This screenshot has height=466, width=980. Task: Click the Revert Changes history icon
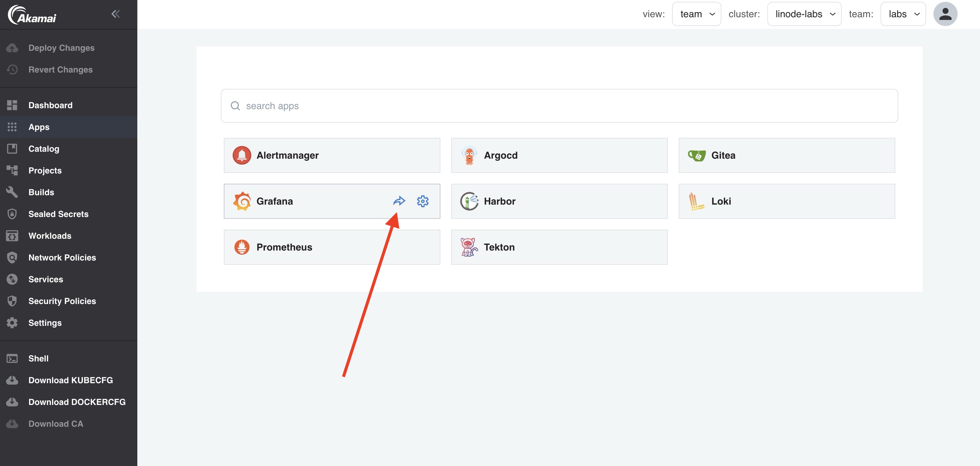(12, 70)
